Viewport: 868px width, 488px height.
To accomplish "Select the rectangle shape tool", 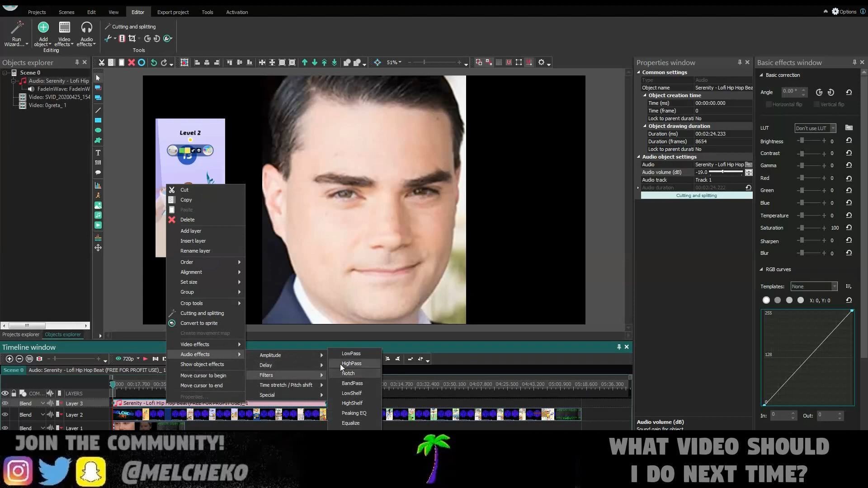I will pyautogui.click(x=98, y=120).
